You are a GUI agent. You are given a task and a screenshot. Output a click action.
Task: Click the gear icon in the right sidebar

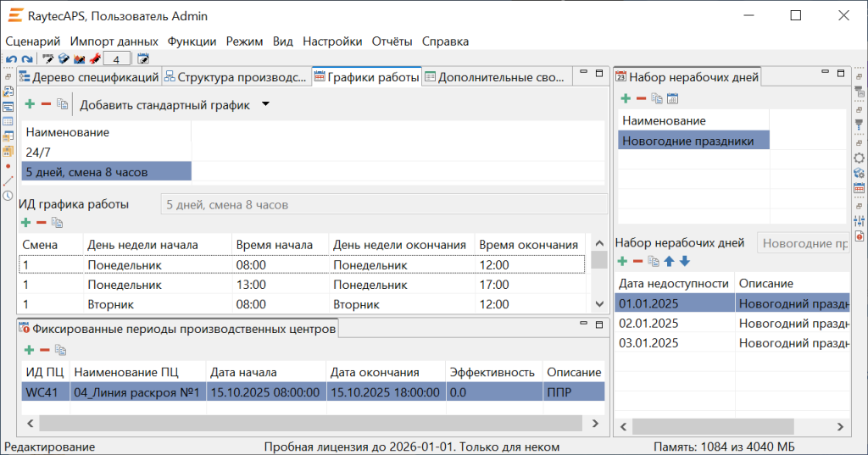coord(859,158)
